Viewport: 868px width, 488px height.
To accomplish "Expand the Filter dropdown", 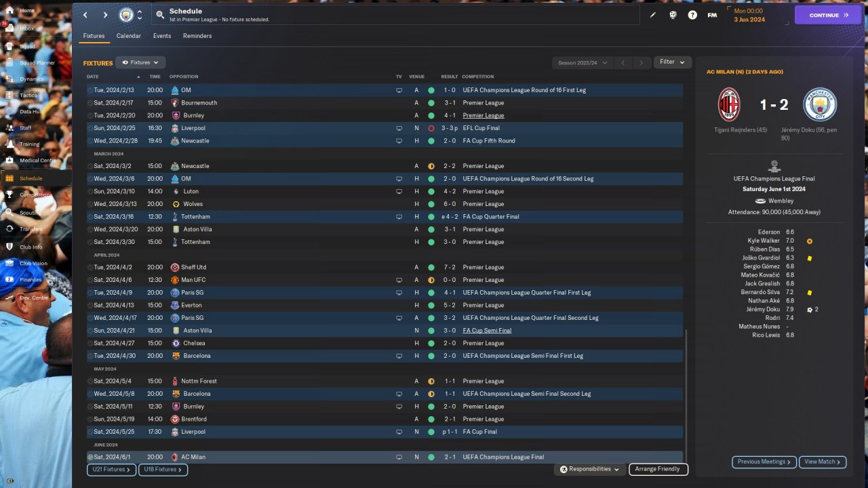I will pos(673,62).
